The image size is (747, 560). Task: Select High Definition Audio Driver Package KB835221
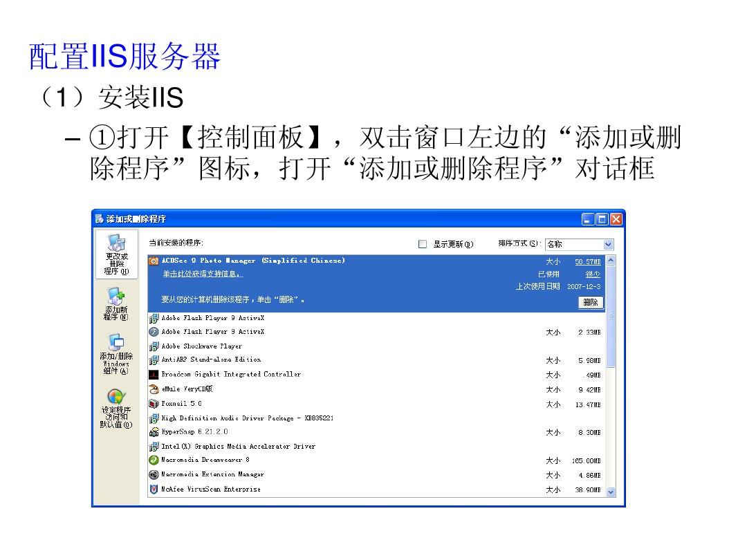click(x=376, y=418)
